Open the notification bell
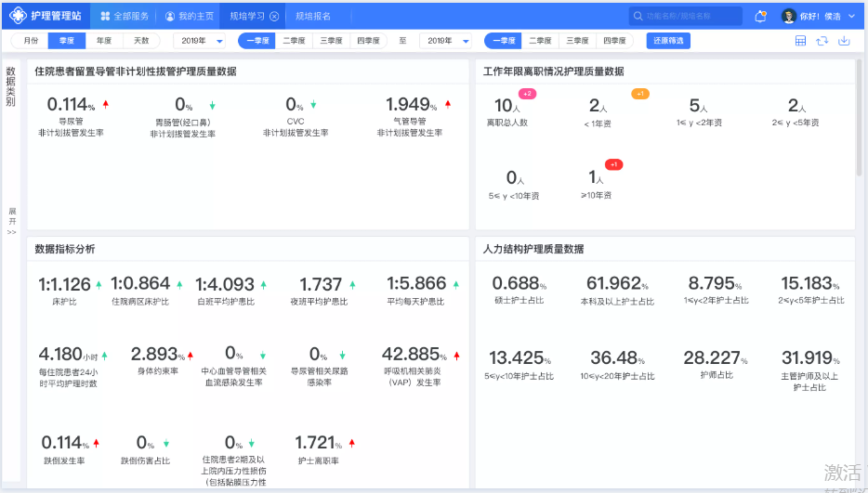Screen dimensions: 868x493 tap(761, 16)
